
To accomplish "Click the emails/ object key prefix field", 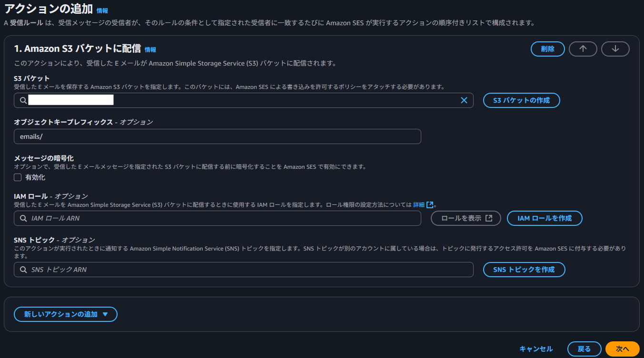I will 217,136.
